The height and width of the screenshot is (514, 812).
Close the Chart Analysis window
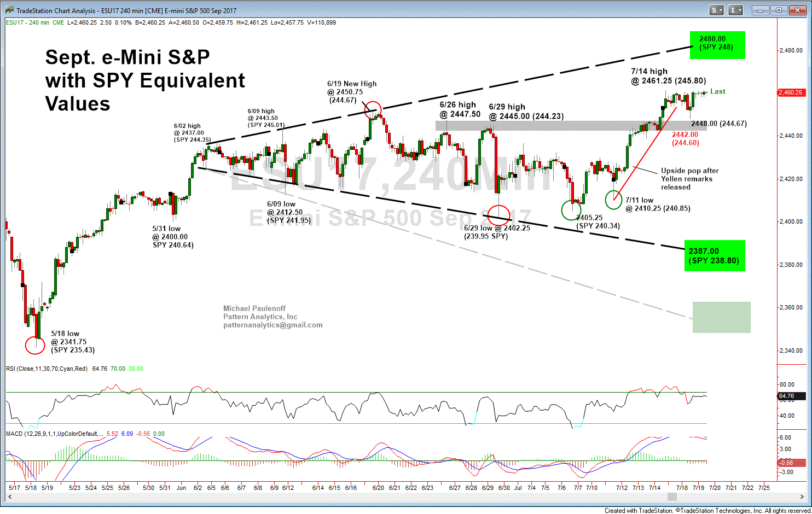coord(798,10)
